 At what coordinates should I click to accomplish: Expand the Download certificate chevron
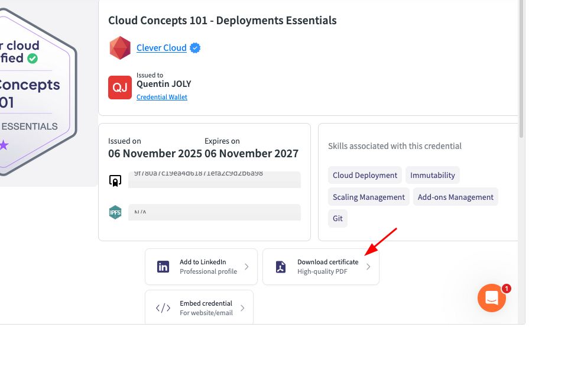[368, 267]
